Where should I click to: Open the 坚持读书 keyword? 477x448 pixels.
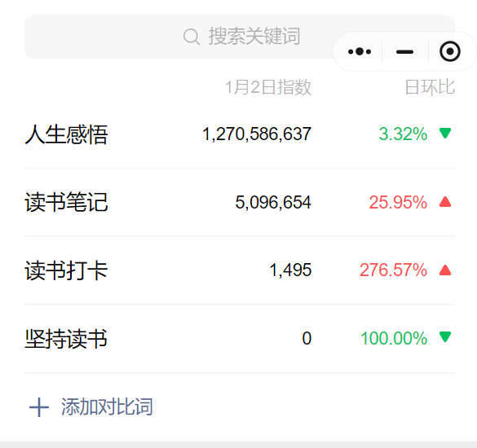point(66,338)
